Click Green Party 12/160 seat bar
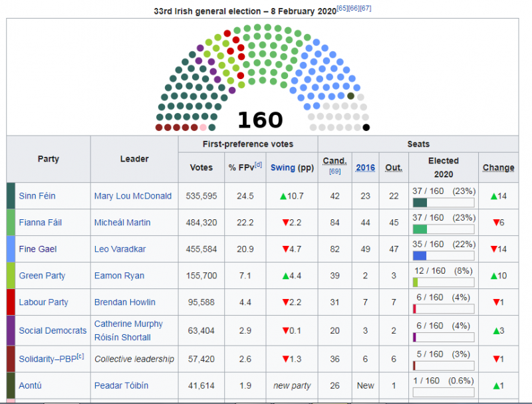 tap(444, 282)
